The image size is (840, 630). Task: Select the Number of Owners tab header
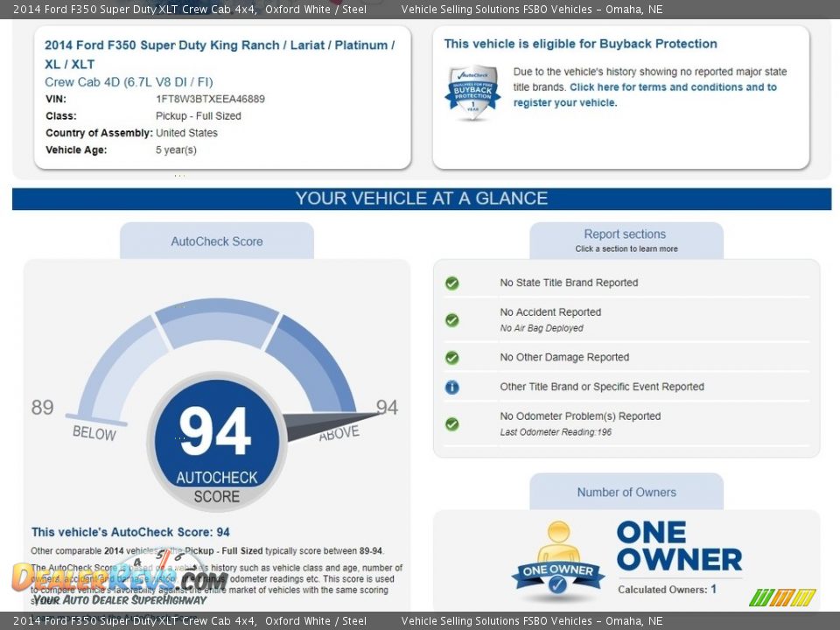pyautogui.click(x=626, y=492)
